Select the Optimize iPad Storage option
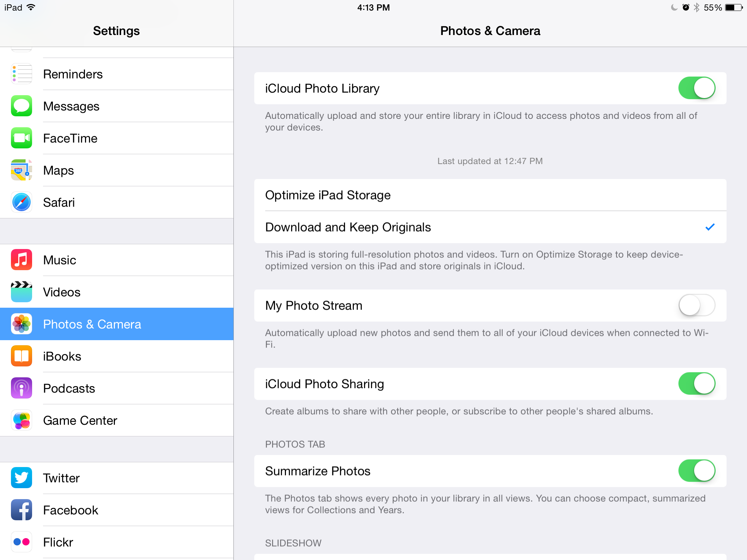The width and height of the screenshot is (747, 560). (490, 195)
